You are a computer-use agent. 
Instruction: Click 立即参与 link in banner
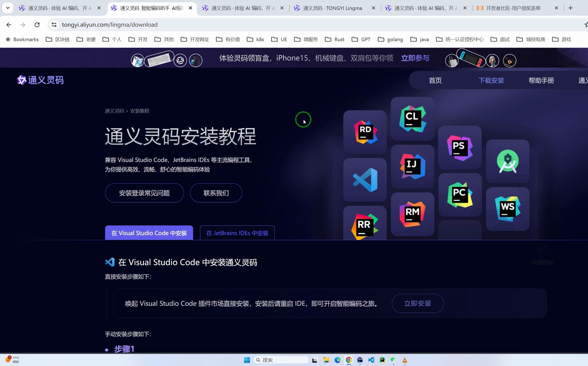[x=415, y=58]
